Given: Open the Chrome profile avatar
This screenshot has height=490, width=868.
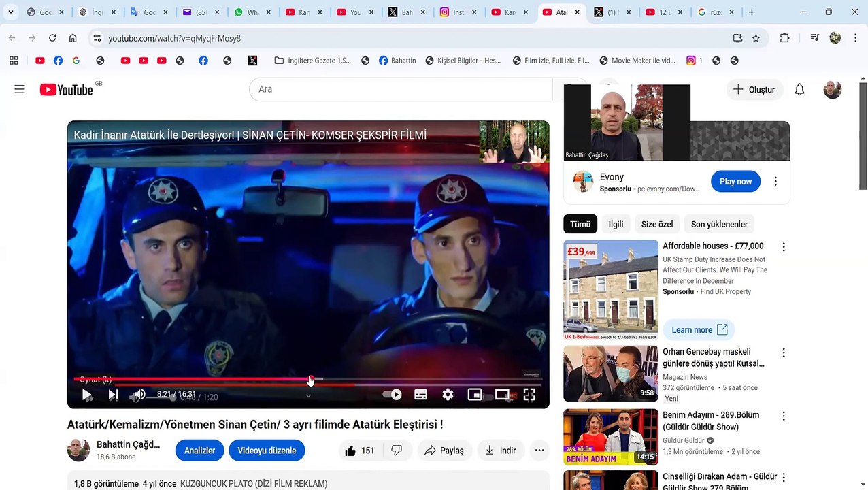Looking at the screenshot, I should (835, 38).
